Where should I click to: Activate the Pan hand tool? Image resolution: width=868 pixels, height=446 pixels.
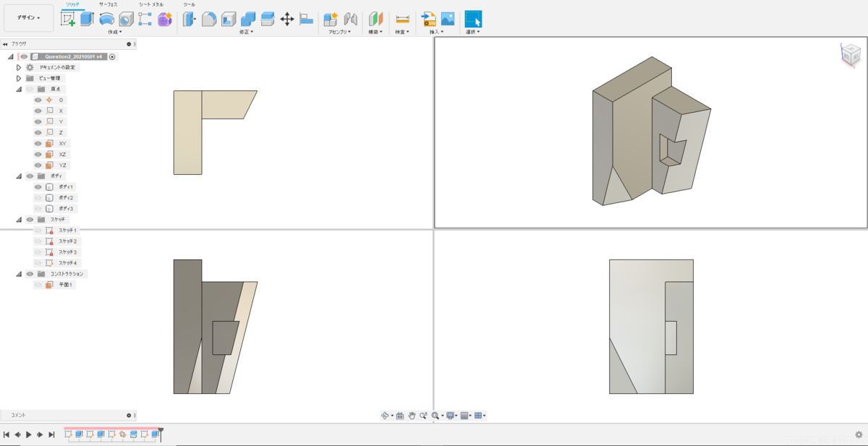(412, 416)
